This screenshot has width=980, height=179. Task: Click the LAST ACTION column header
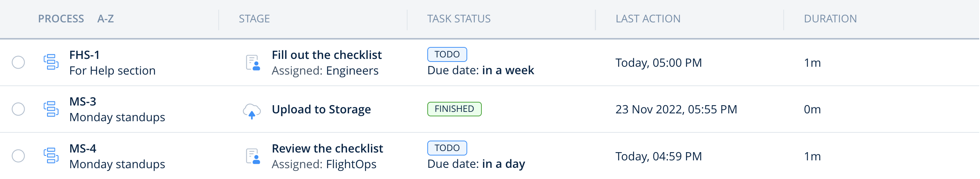coord(647,19)
